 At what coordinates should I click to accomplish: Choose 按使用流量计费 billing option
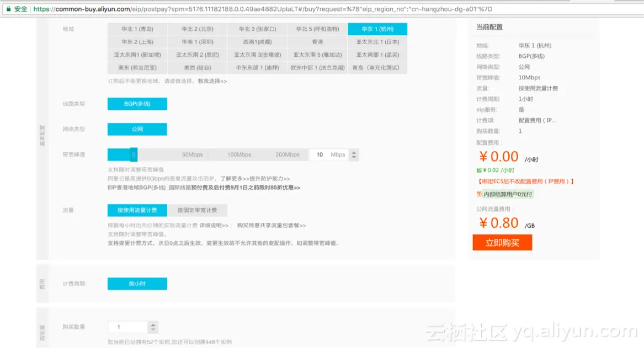137,210
